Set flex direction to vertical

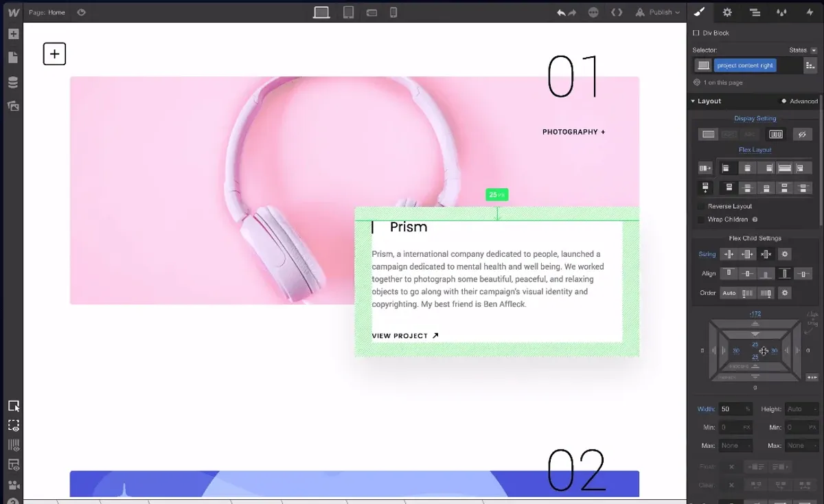point(705,187)
